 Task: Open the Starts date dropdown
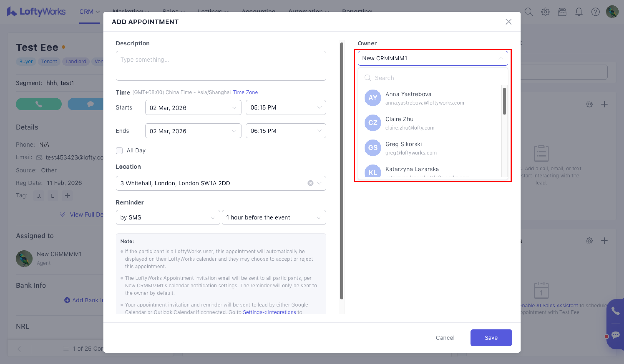tap(193, 108)
